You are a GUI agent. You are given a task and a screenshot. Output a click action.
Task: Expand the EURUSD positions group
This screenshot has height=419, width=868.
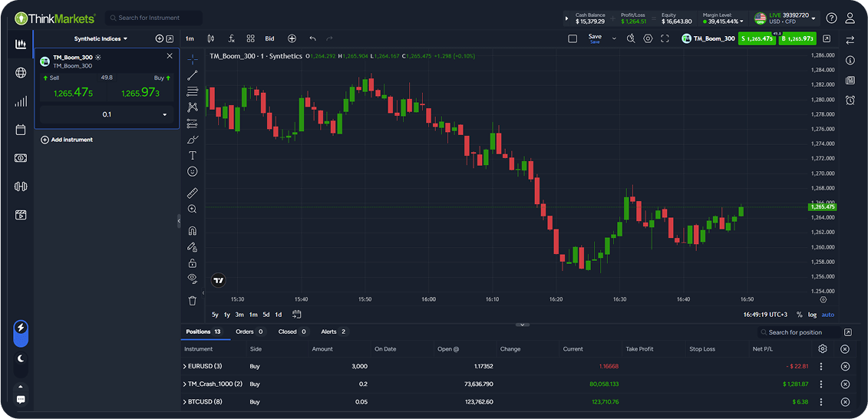coord(185,366)
